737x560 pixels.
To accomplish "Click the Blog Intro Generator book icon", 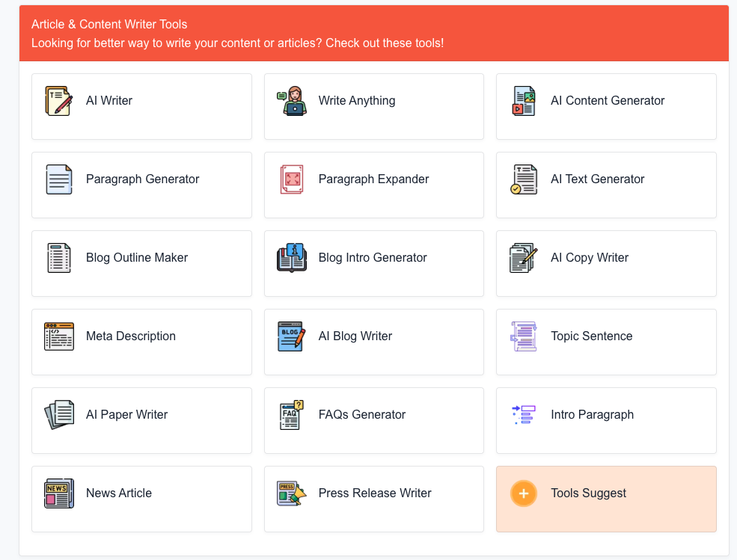I will (291, 258).
